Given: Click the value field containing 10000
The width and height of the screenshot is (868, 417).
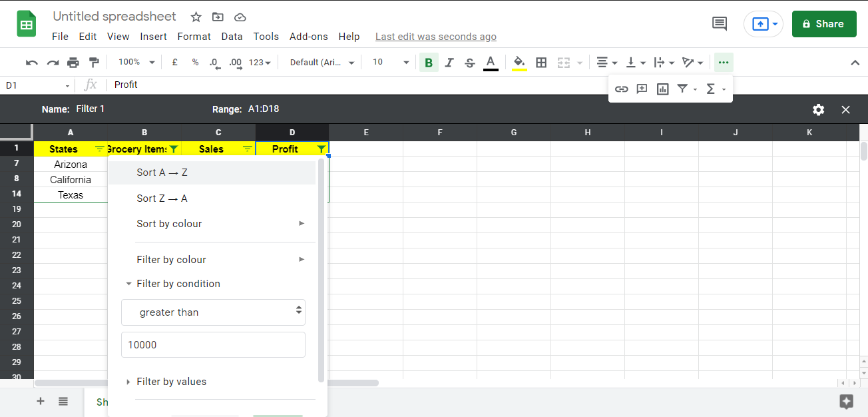Looking at the screenshot, I should click(x=213, y=345).
